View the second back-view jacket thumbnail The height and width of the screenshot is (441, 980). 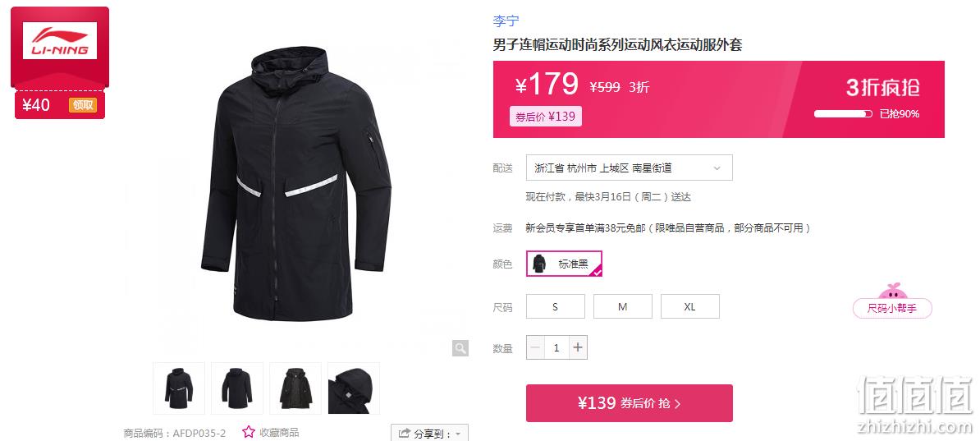click(237, 388)
